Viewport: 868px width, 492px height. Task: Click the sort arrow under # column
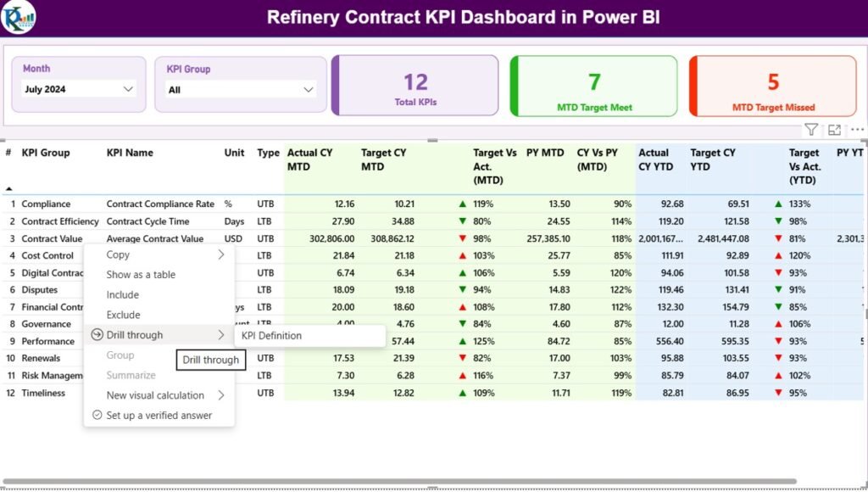tap(8, 189)
